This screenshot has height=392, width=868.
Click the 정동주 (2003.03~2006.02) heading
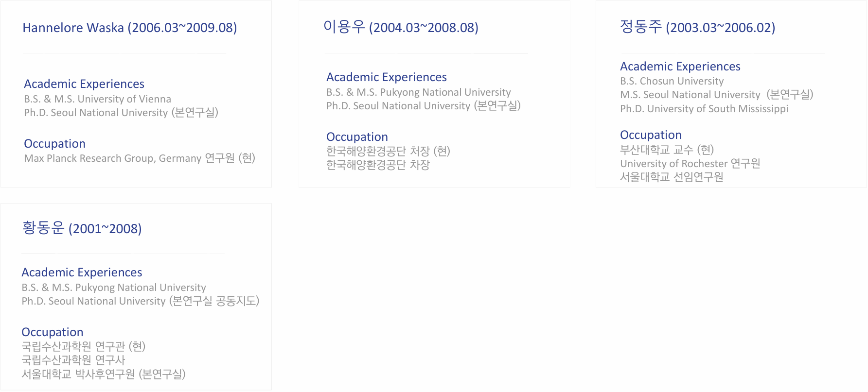coord(697,27)
